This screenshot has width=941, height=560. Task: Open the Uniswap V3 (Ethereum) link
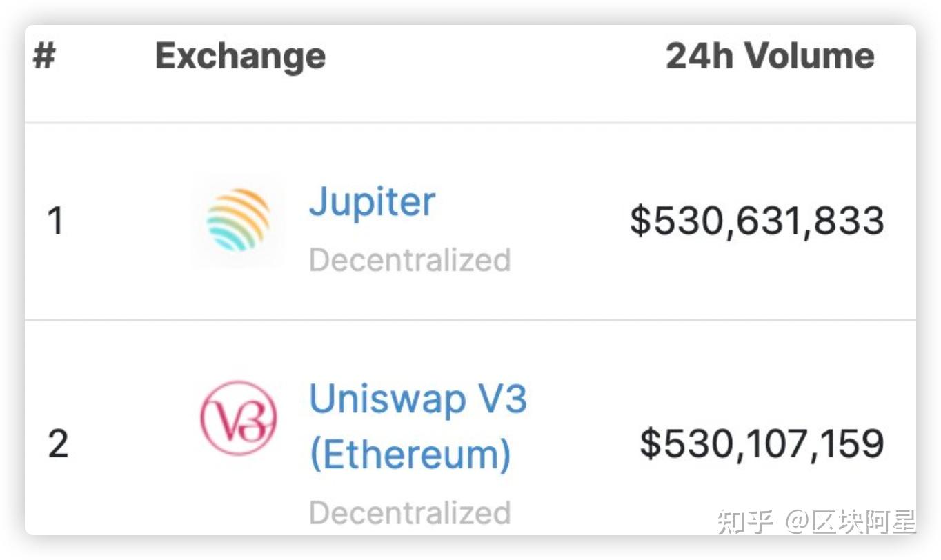(417, 424)
